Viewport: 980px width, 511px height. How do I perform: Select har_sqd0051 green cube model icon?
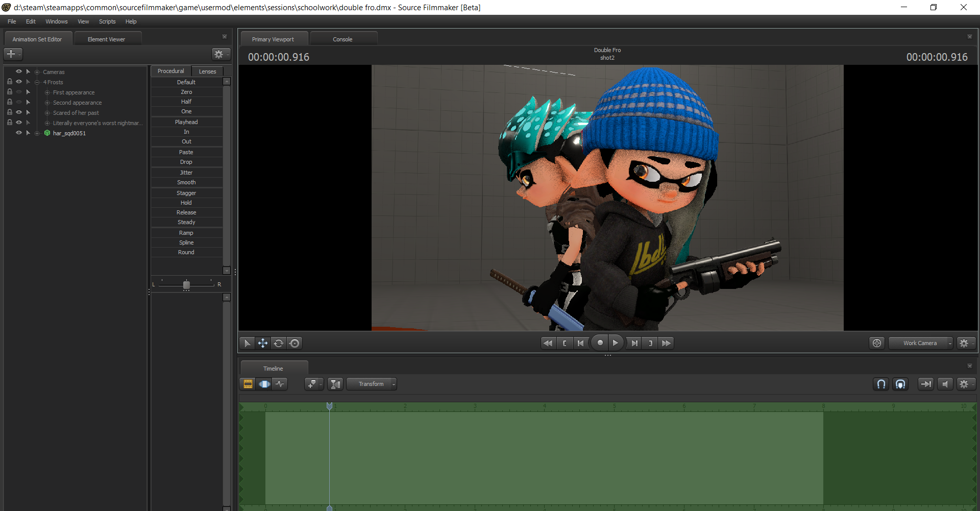click(x=47, y=133)
